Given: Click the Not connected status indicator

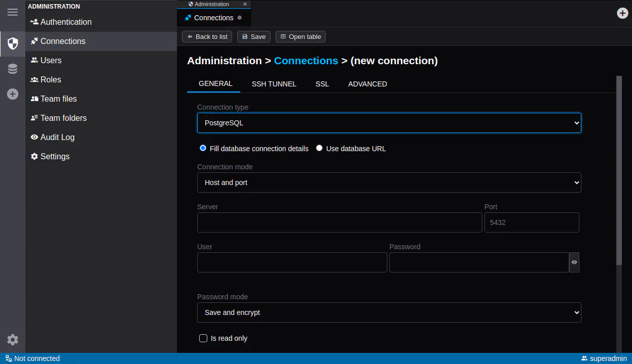Looking at the screenshot, I should 33,358.
